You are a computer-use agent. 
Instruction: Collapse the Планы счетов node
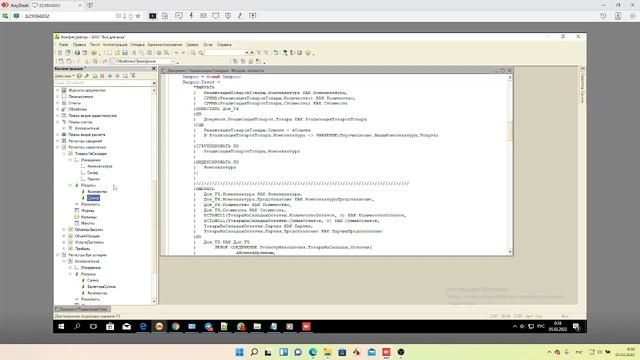58,122
